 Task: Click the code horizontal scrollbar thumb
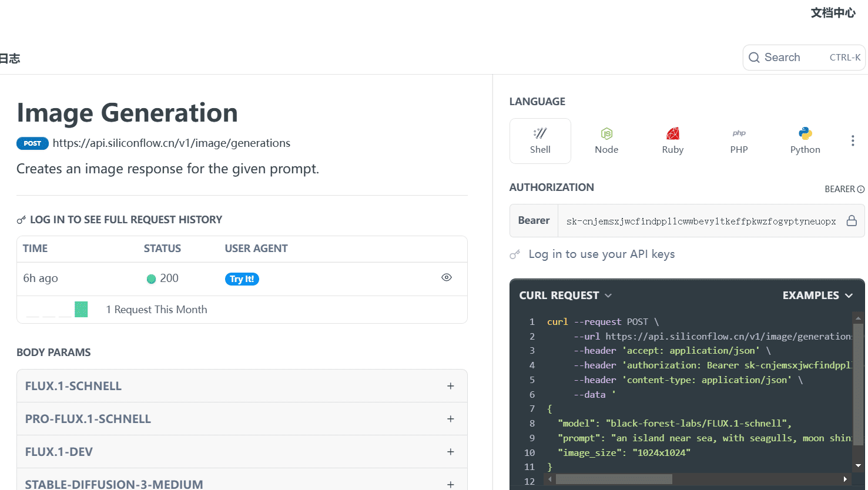click(614, 479)
